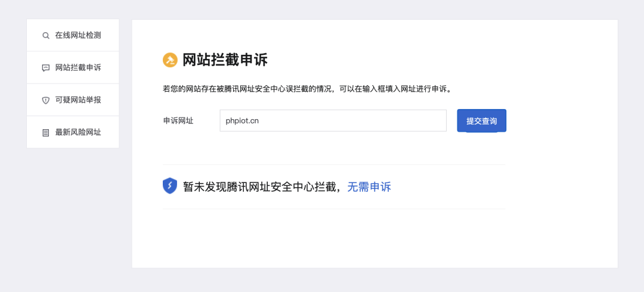Click the blue 无需申诉 link text

click(369, 187)
